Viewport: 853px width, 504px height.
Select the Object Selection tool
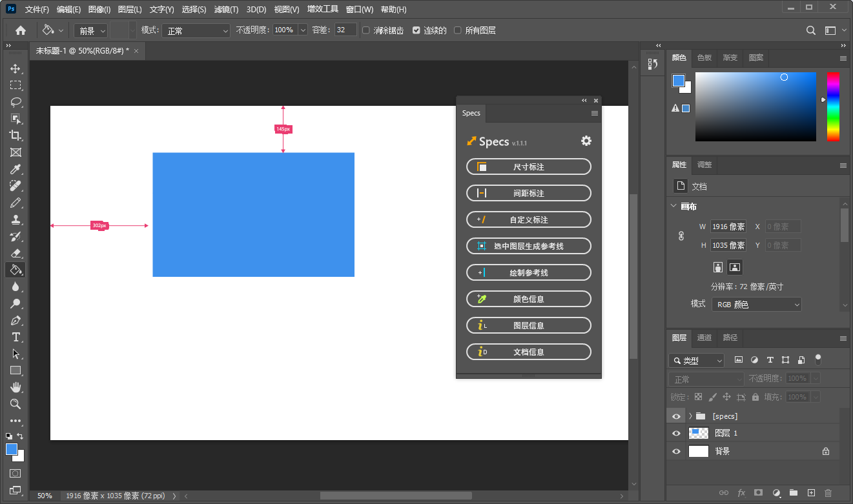pyautogui.click(x=15, y=119)
